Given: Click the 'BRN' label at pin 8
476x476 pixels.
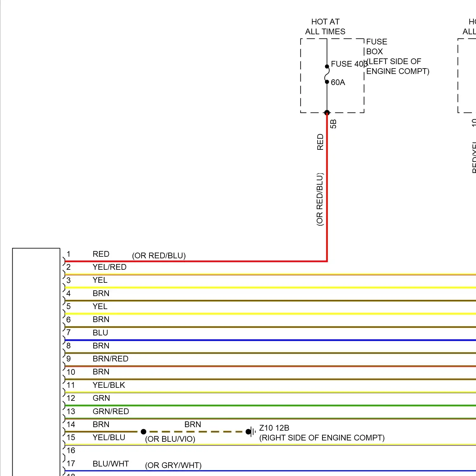Looking at the screenshot, I should (101, 346).
